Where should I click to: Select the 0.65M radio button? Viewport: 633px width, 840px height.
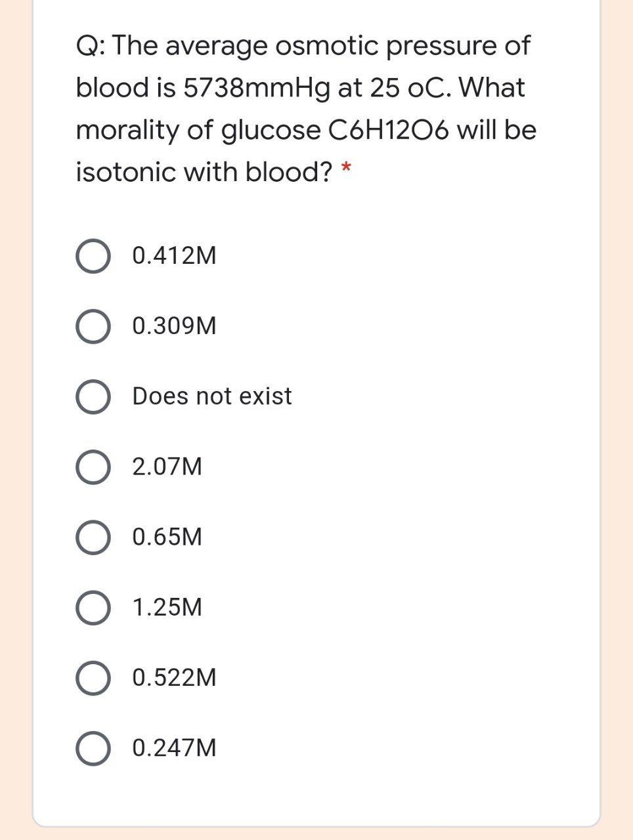(93, 537)
